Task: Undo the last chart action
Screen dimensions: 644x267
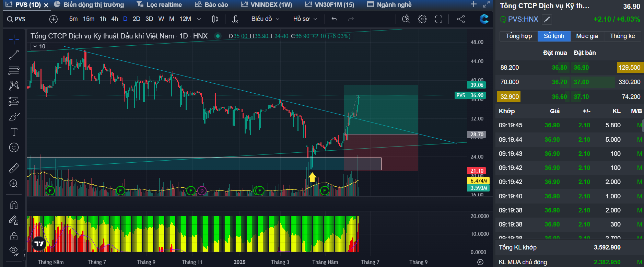Action: pyautogui.click(x=335, y=19)
